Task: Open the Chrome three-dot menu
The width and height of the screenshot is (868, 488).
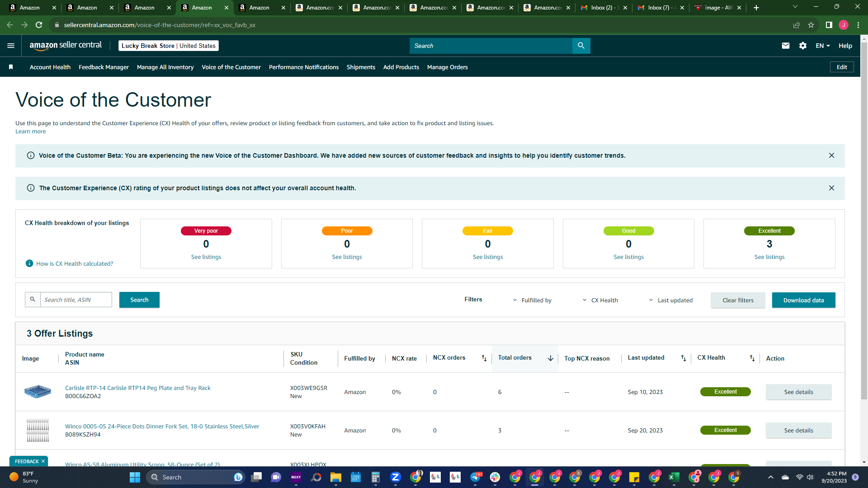Action: point(858,25)
